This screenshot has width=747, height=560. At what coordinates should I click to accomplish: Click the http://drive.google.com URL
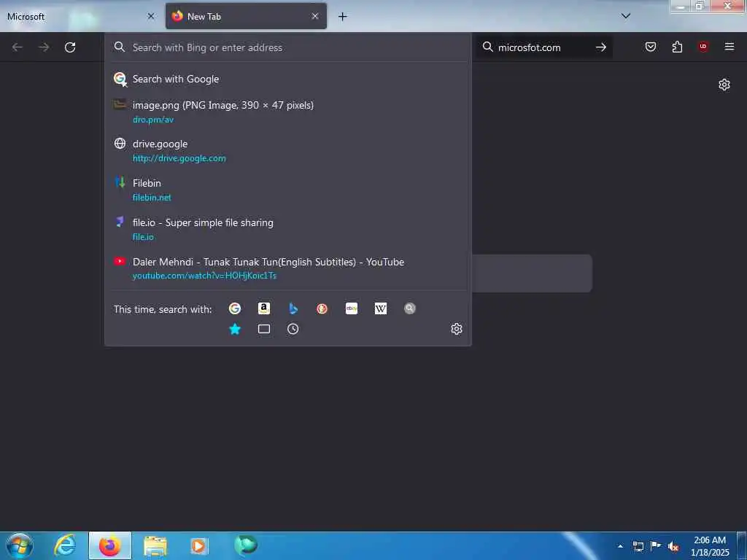pos(179,158)
